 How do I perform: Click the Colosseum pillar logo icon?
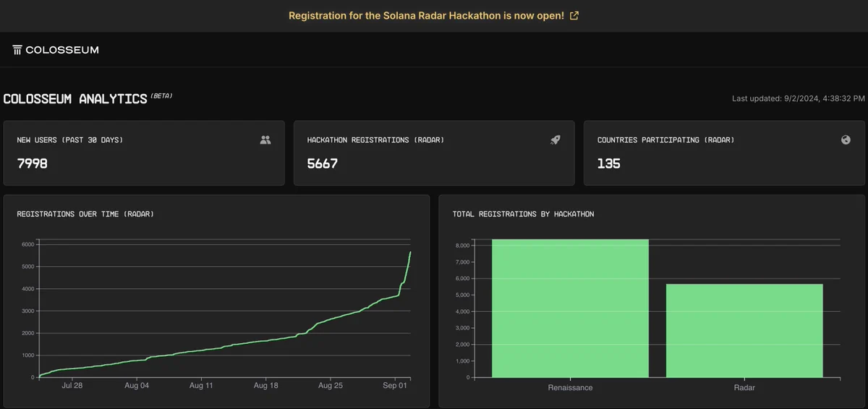(x=17, y=50)
